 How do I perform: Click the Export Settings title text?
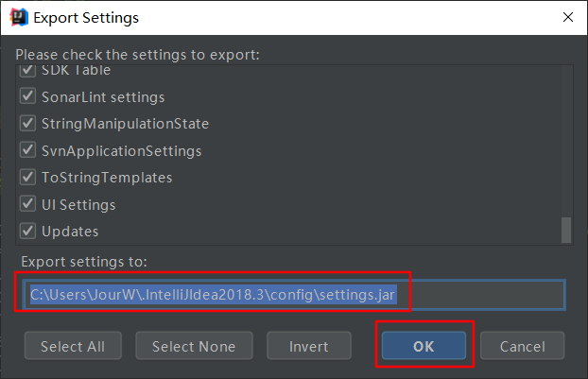[86, 18]
